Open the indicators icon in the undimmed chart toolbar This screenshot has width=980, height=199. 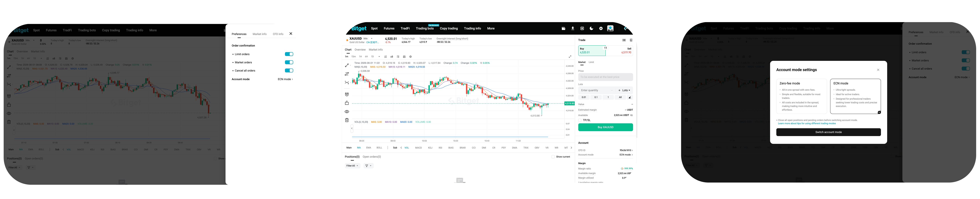[385, 57]
